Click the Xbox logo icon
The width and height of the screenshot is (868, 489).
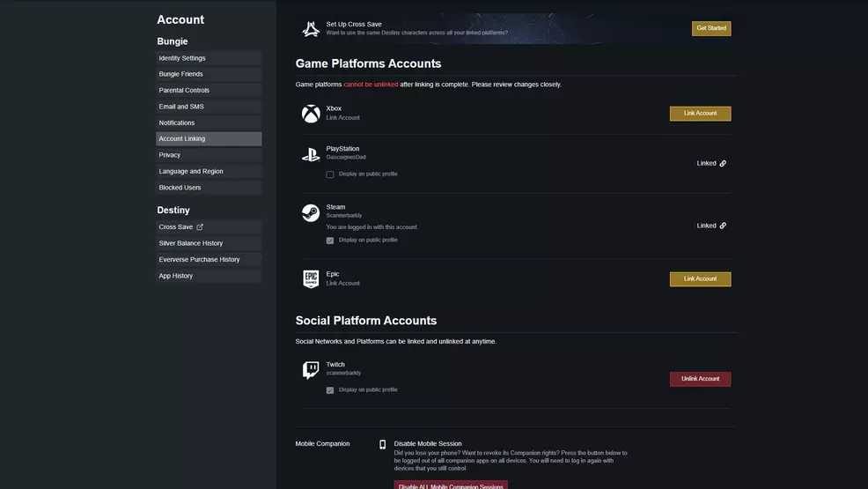point(311,114)
